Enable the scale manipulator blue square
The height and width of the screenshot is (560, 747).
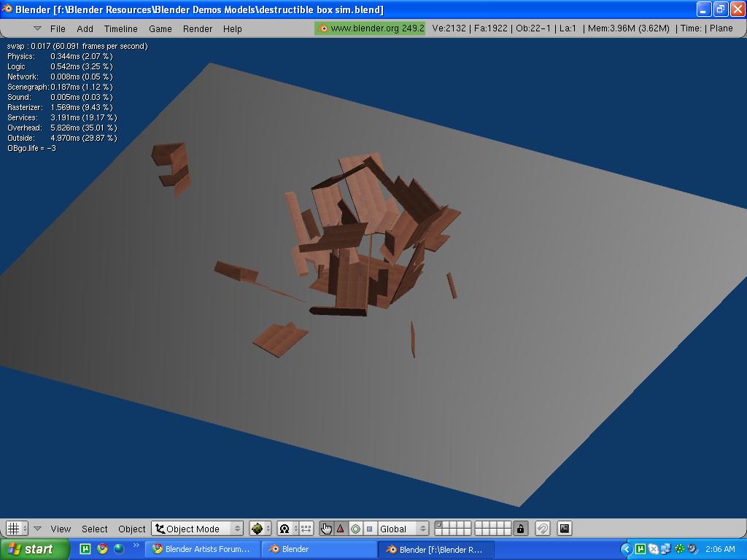tap(369, 529)
